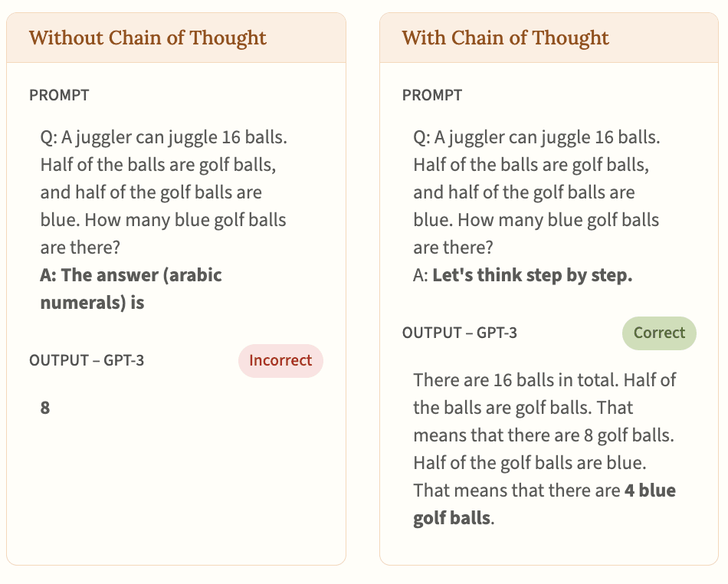Click 'means that there are 8 golf balls' line
Screen dimensions: 728x584
(x=543, y=435)
